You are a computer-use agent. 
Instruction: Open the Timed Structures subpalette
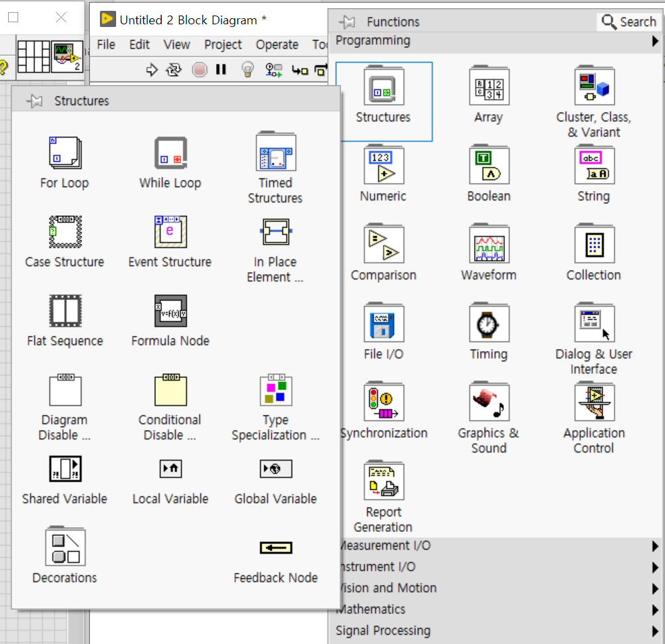point(275,151)
